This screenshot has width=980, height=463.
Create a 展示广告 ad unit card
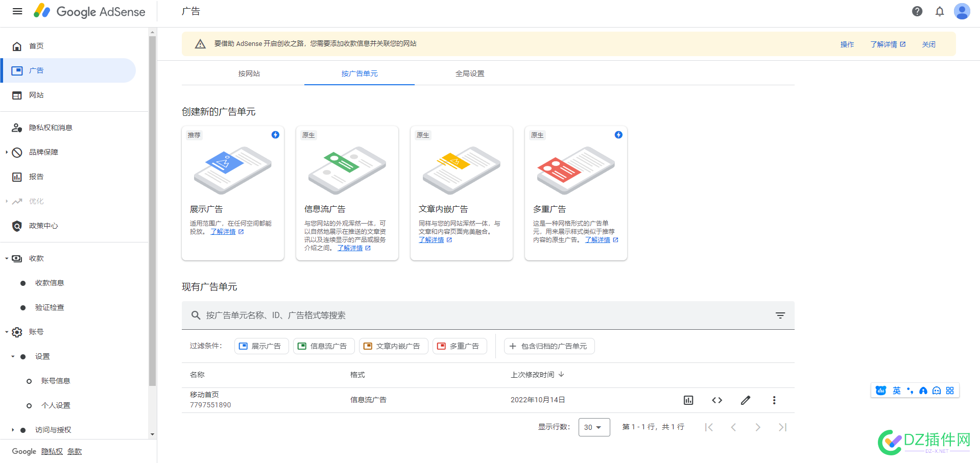point(233,193)
